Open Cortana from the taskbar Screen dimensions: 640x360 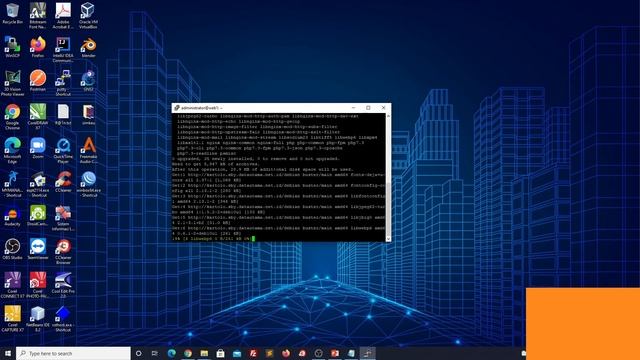(x=138, y=353)
